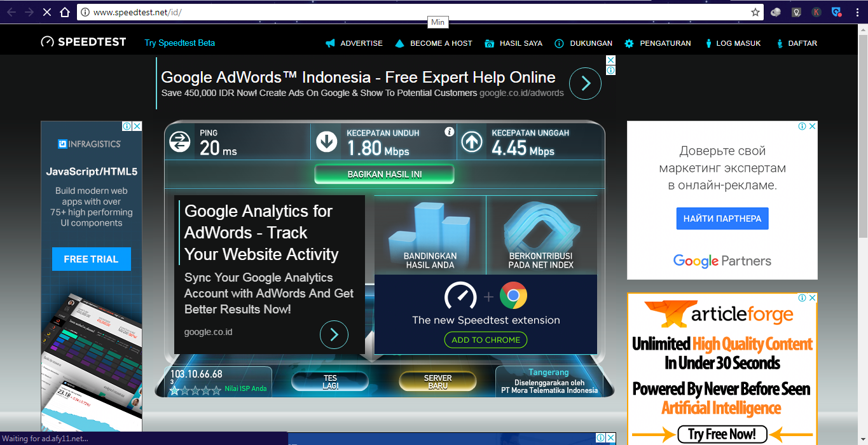Click the upload speed arrow icon
Viewport: 868px width, 445px height.
tap(472, 142)
